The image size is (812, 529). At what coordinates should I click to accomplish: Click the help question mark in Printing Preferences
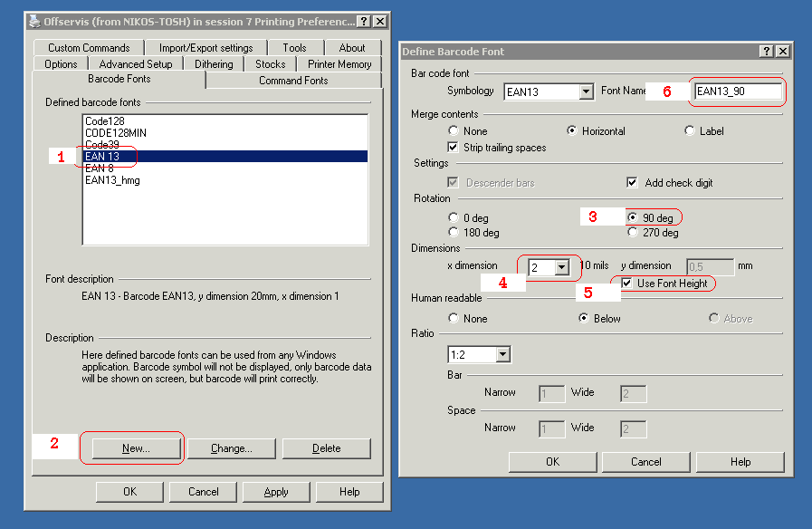tap(364, 21)
